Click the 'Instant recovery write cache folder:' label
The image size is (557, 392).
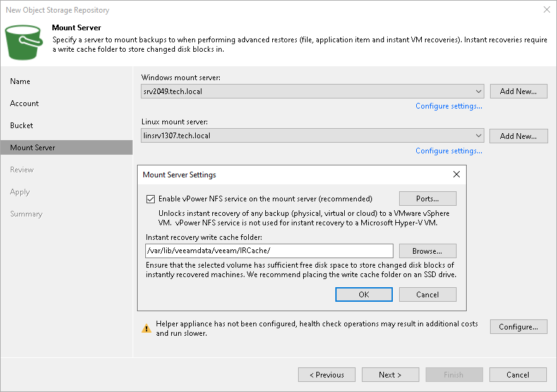[204, 237]
